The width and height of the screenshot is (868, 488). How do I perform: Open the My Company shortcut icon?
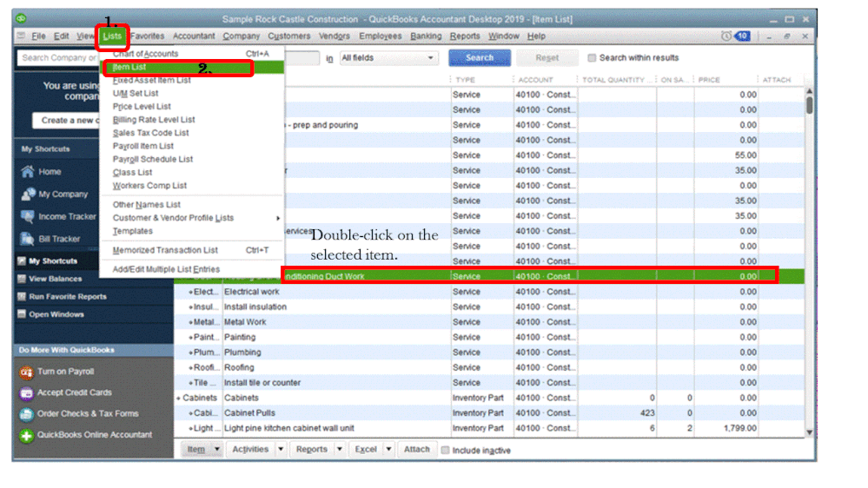(27, 195)
